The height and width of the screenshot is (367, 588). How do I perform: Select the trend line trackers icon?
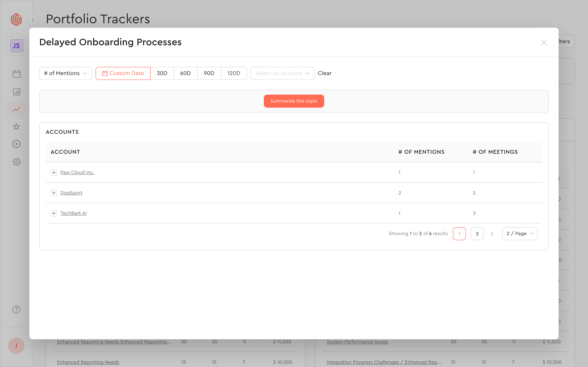17,109
